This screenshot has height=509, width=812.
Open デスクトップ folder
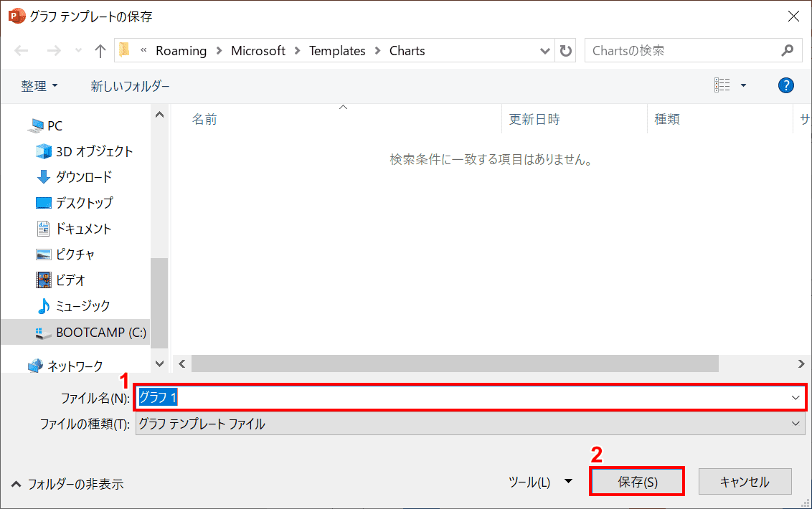[75, 203]
